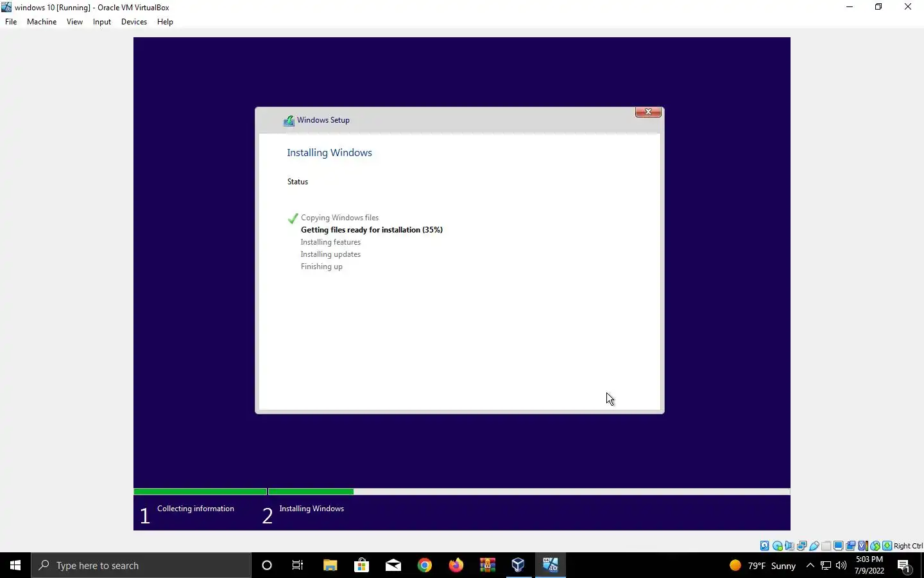Screen dimensions: 924x578
Task: Open the Input menu
Action: pyautogui.click(x=101, y=22)
